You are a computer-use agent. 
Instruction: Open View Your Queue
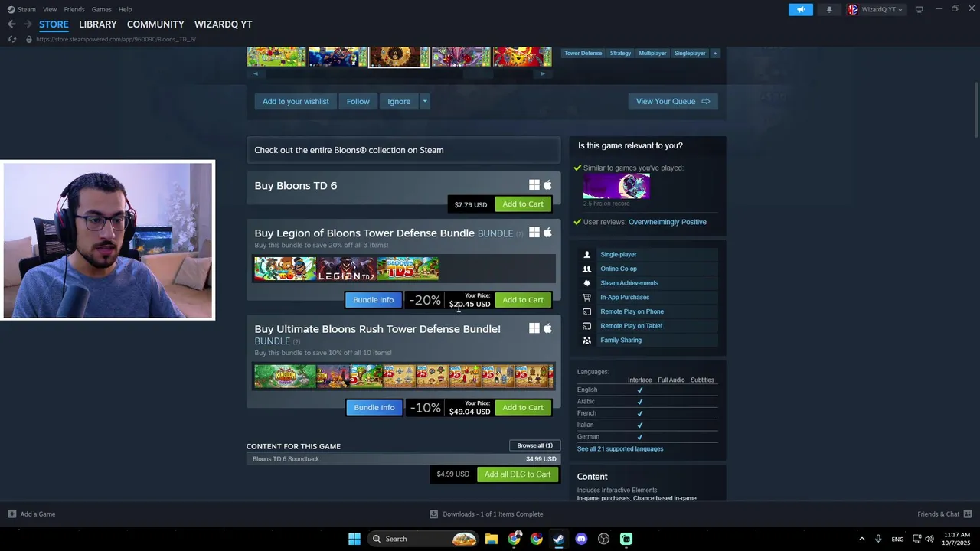click(x=673, y=101)
